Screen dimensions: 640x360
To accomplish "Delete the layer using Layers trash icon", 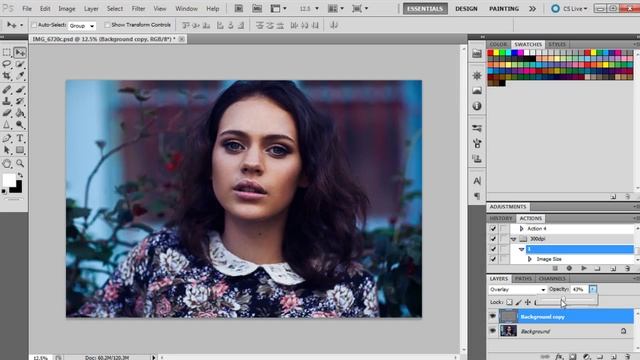I will click(627, 357).
